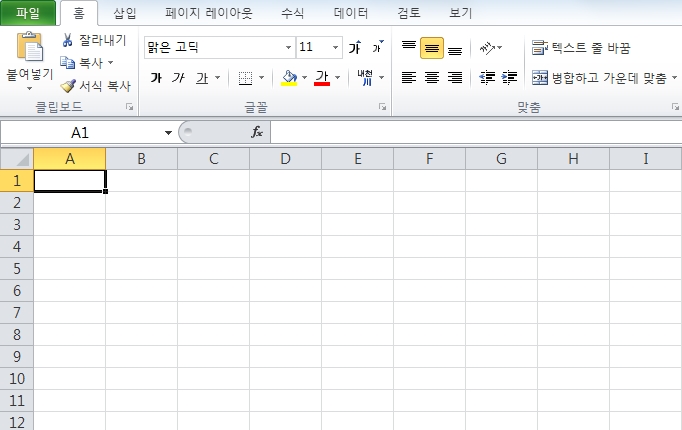Select row 9 header
The image size is (682, 430).
[x=17, y=357]
